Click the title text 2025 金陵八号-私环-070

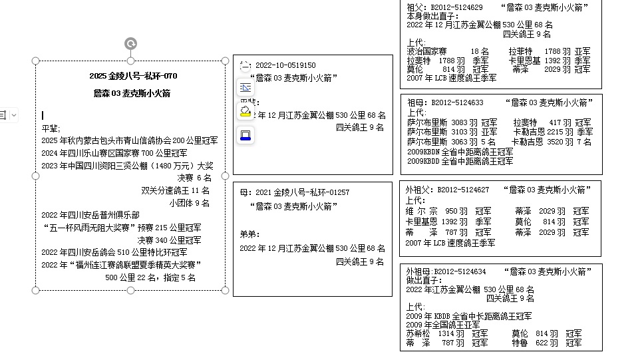(x=133, y=76)
